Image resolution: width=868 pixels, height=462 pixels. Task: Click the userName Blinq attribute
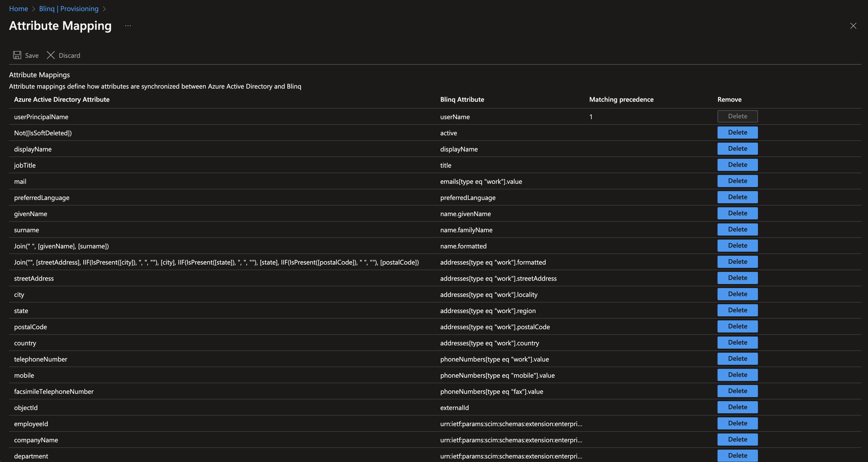point(455,117)
